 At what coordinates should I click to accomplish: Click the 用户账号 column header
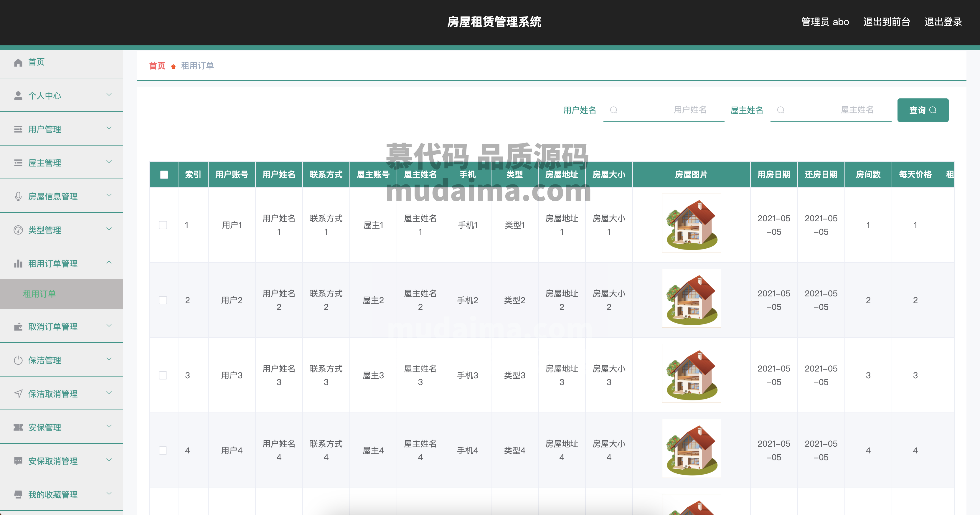click(232, 175)
